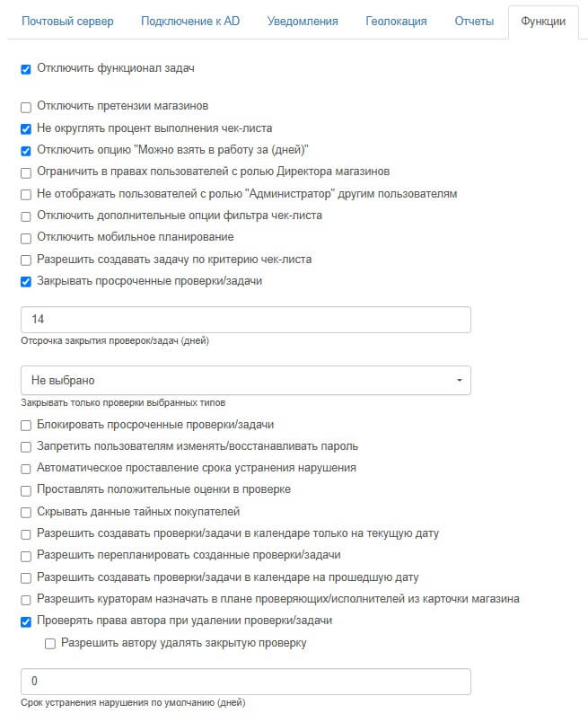The width and height of the screenshot is (588, 722).
Task: Enable Отключить претензии магазинов checkbox
Action: point(26,107)
